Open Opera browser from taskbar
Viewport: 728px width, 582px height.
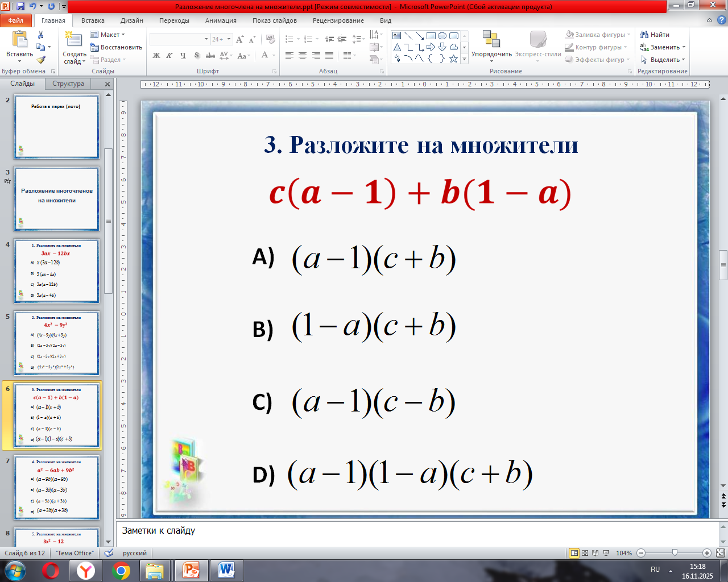pyautogui.click(x=51, y=570)
